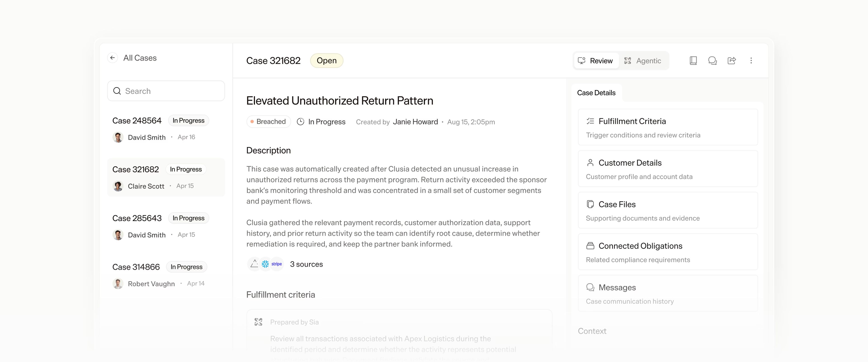868x362 pixels.
Task: Click the Elevated Unauthorized Return Pattern title
Action: 340,100
